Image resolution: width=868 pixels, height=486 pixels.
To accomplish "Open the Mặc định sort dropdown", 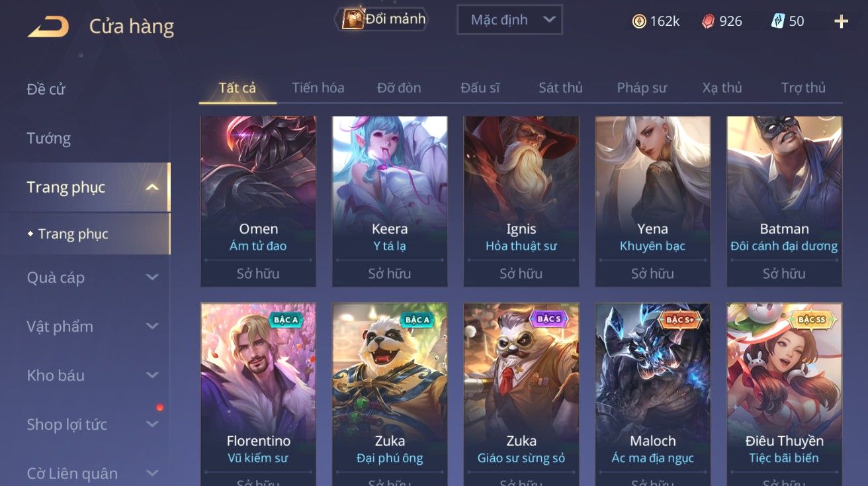I will point(509,20).
